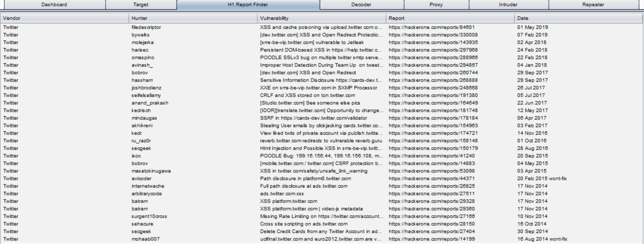Select hunter hassham cell
This screenshot has height=244, width=644.
(x=193, y=80)
